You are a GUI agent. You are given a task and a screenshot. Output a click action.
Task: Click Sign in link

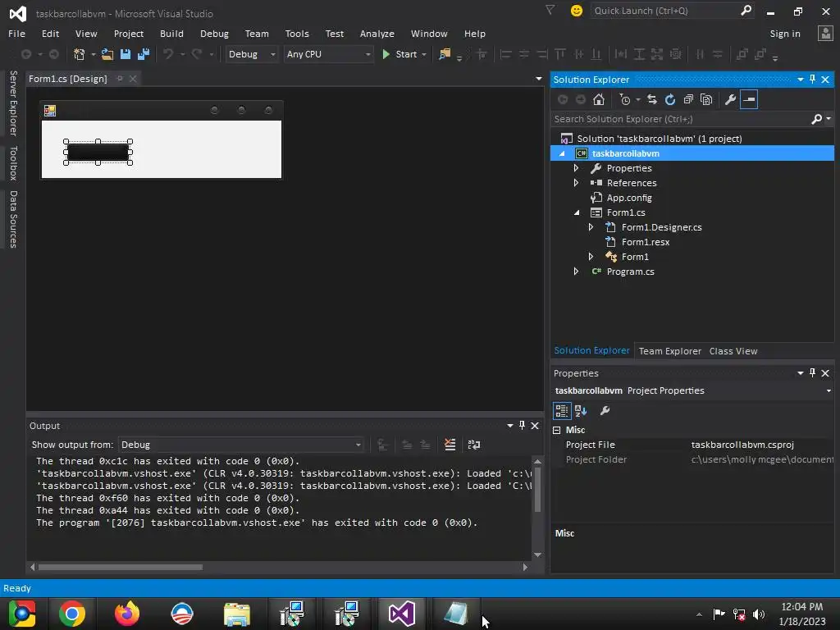[785, 34]
